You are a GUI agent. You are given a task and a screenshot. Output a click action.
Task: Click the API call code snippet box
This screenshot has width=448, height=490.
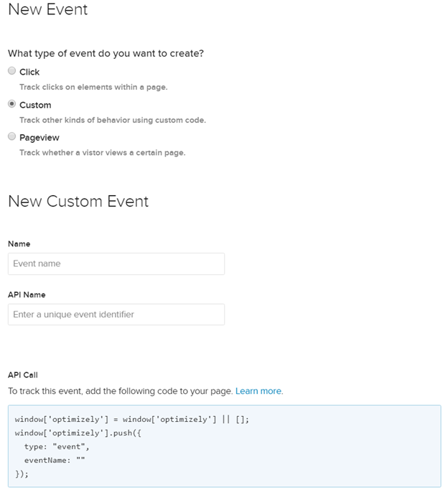coord(225,446)
